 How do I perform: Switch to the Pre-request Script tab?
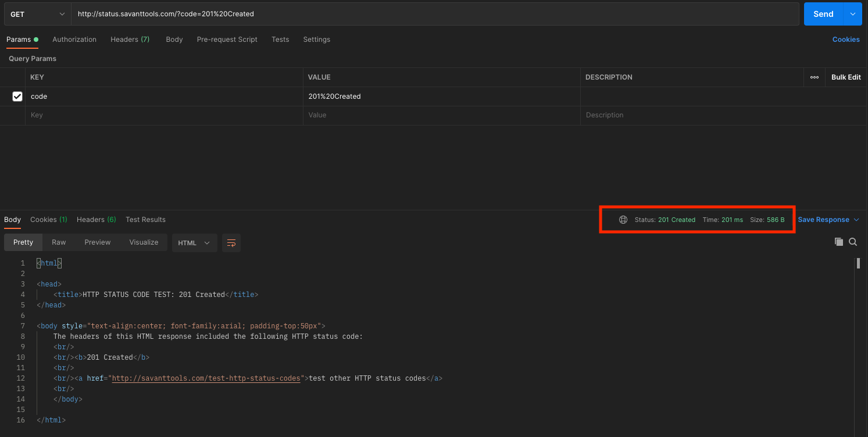(227, 40)
